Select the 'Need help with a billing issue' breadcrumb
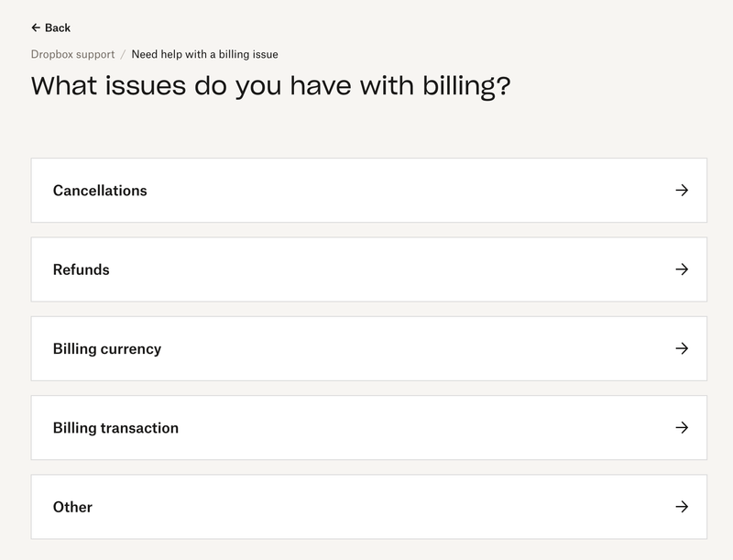Viewport: 733px width, 560px height. pyautogui.click(x=204, y=54)
